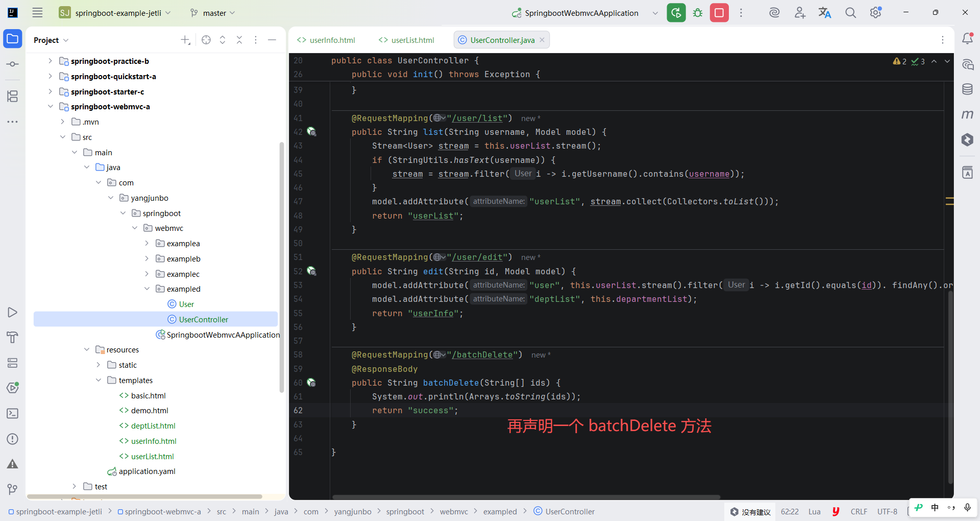
Task: Collapse all in Project panel
Action: 239,40
